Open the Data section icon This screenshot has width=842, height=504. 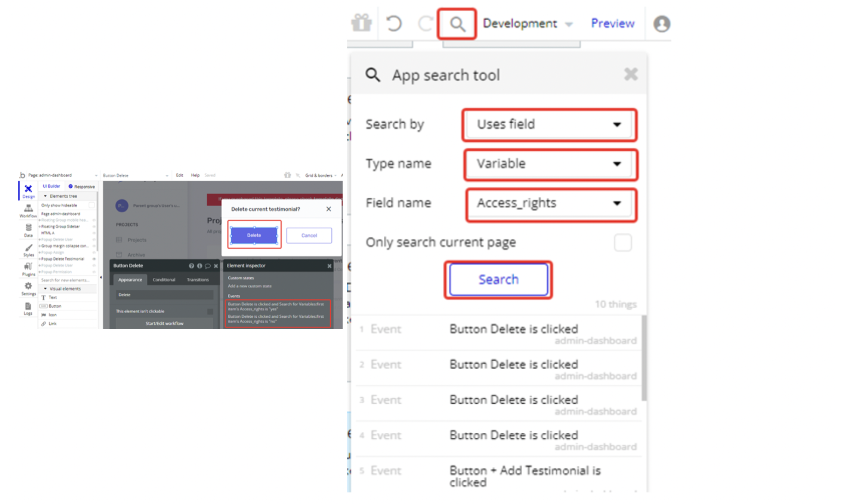28,230
